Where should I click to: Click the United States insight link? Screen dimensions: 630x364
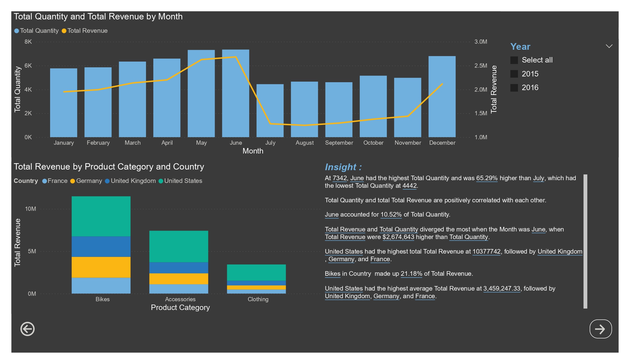coord(344,251)
